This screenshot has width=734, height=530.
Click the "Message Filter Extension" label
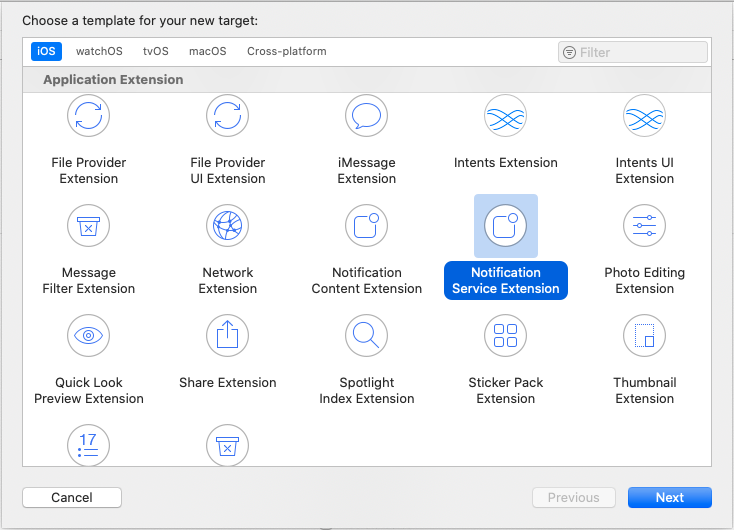(88, 280)
